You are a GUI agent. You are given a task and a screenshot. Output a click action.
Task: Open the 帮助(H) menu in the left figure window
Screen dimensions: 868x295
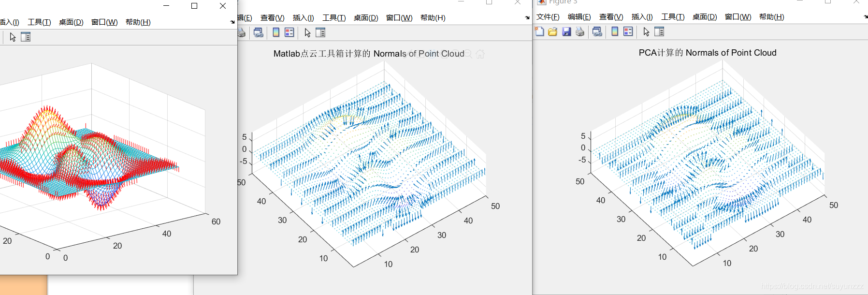(138, 22)
